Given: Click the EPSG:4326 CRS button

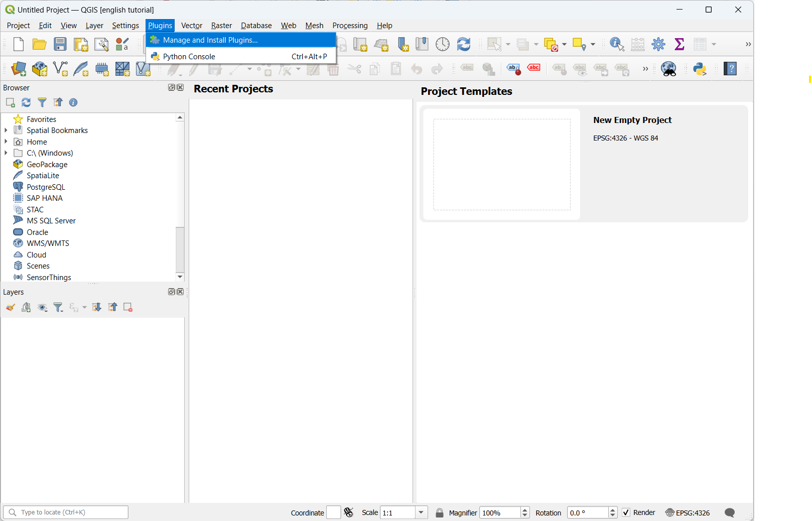Looking at the screenshot, I should [x=688, y=512].
